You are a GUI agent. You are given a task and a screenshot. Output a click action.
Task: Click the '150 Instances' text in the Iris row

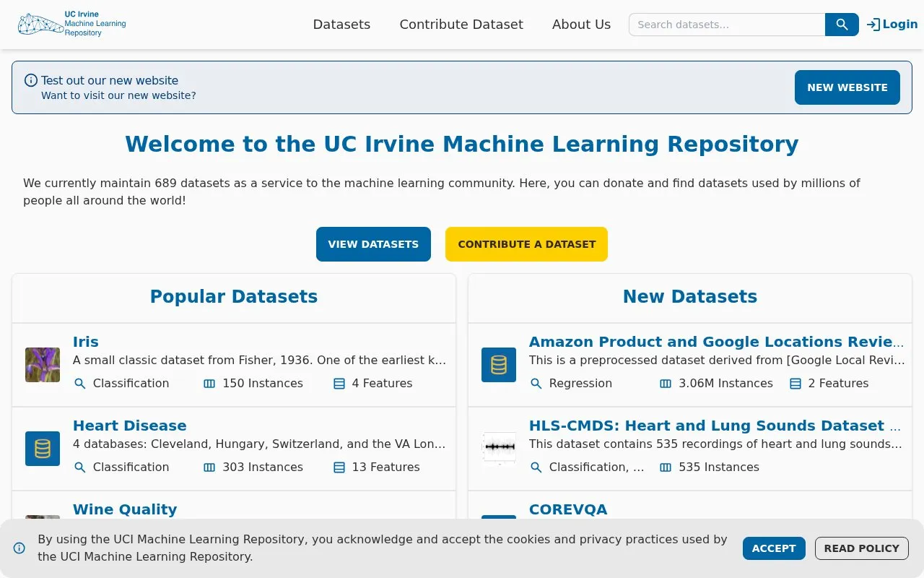click(263, 384)
